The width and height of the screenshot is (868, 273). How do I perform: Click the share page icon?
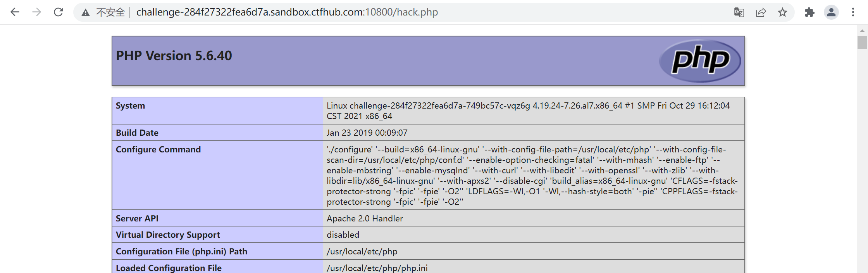pos(761,12)
